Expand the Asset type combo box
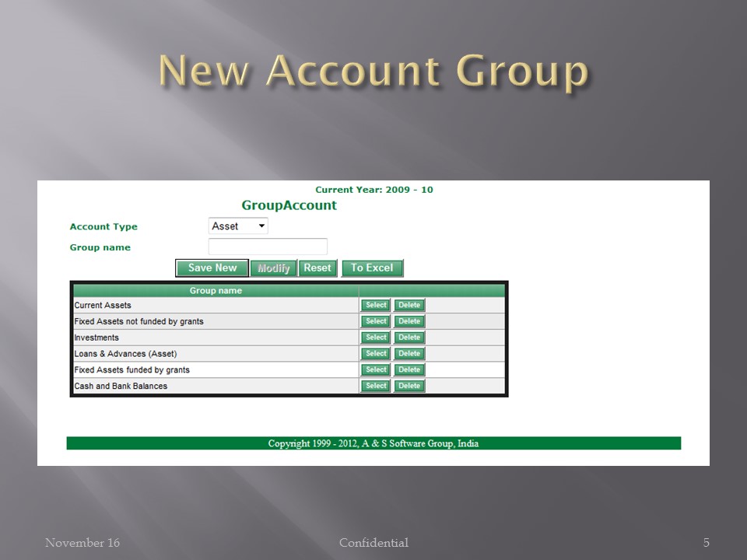 (x=237, y=226)
